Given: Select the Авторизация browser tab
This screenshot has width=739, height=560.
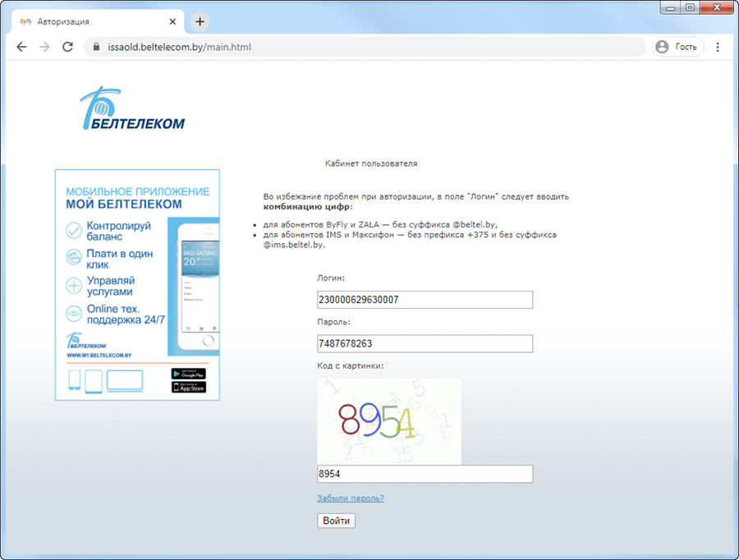Looking at the screenshot, I should coord(90,21).
